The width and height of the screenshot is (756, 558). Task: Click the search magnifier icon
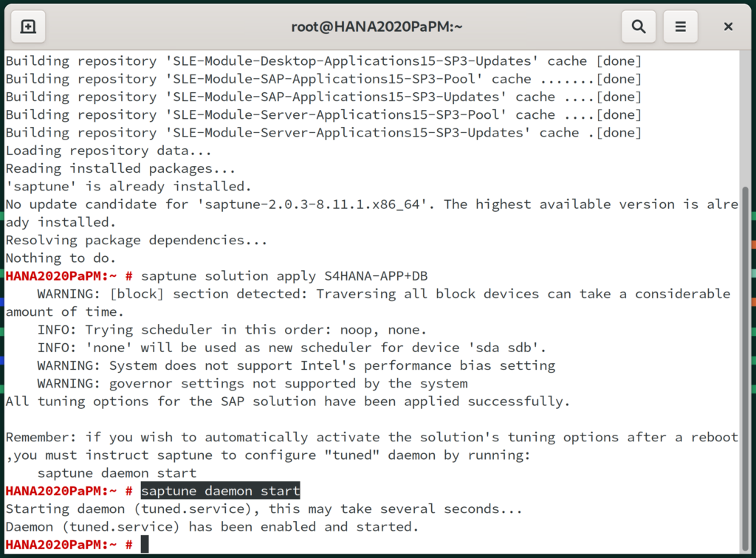(x=639, y=27)
